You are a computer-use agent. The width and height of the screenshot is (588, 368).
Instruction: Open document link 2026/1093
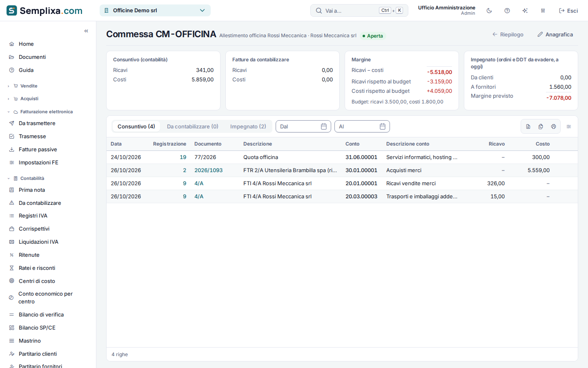click(x=208, y=171)
